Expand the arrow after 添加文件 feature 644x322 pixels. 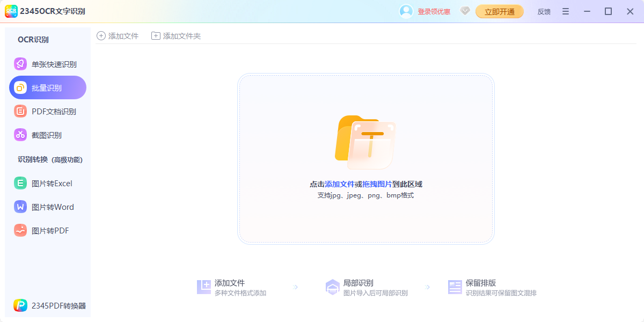pos(295,287)
